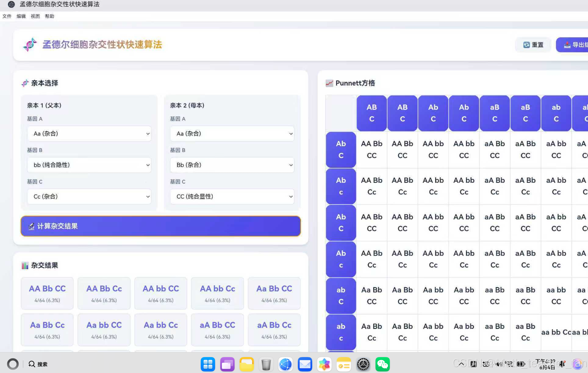Click the clock date 6月4日 in taskbar

pyautogui.click(x=547, y=367)
